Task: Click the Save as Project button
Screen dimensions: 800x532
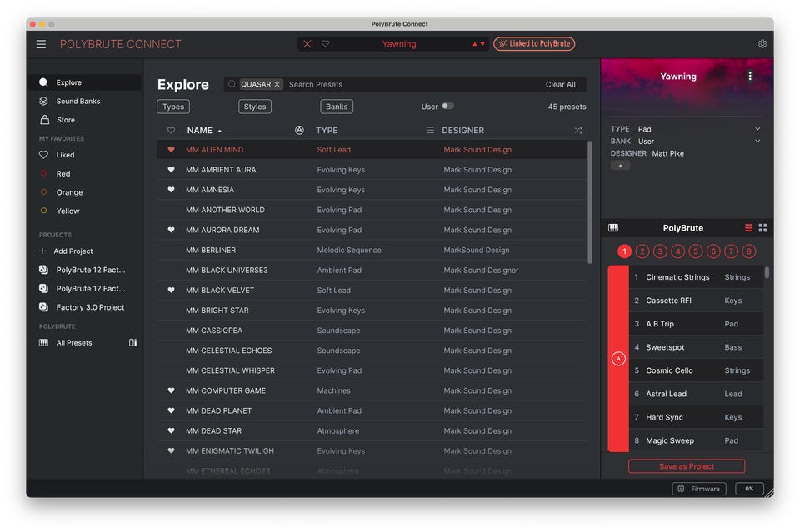Action: click(x=687, y=466)
